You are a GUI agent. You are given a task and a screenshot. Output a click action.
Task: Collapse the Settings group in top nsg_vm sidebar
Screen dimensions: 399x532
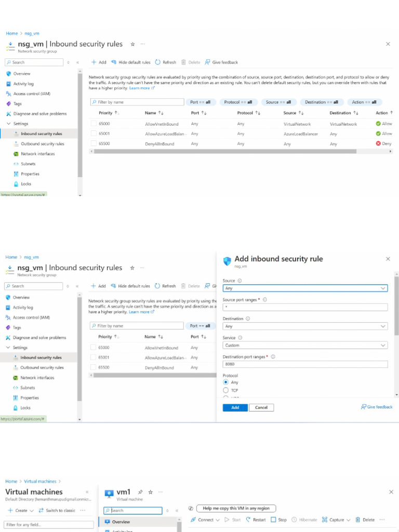point(9,124)
